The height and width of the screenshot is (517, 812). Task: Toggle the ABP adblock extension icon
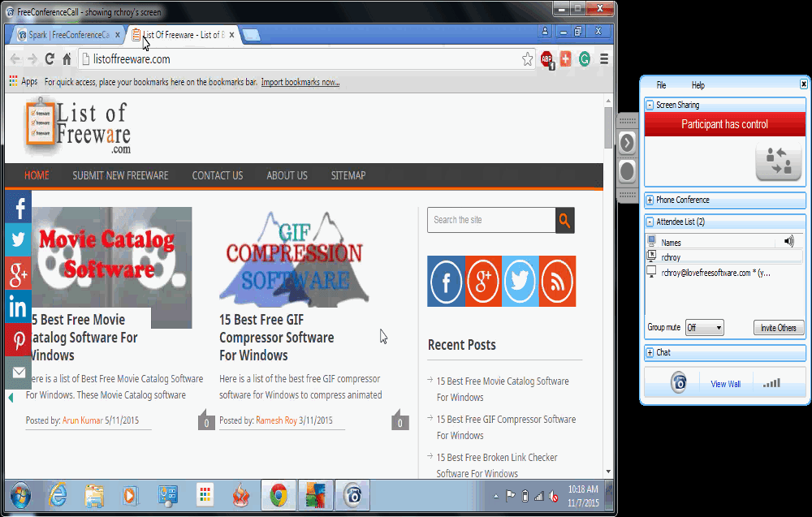tap(547, 59)
